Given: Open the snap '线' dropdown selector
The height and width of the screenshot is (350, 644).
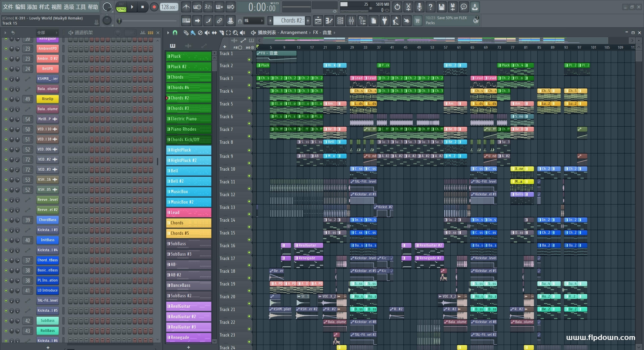Looking at the screenshot, I should point(253,21).
